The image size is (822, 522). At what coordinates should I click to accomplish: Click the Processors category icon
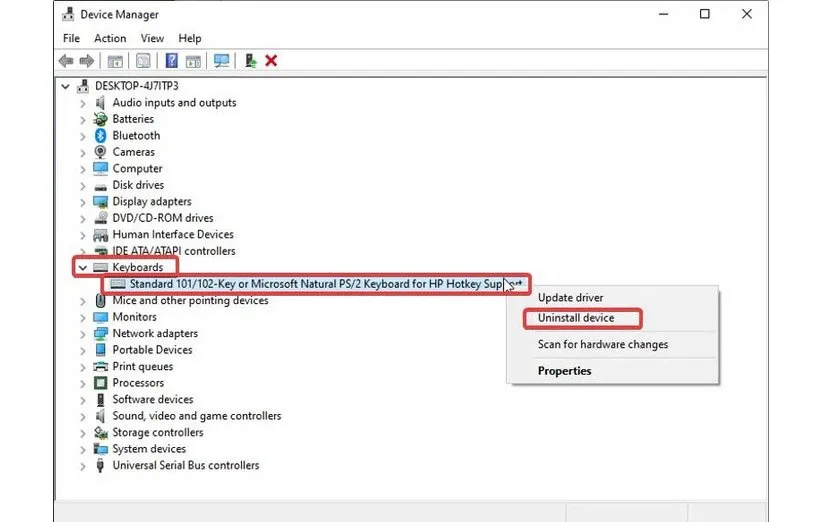click(x=101, y=383)
